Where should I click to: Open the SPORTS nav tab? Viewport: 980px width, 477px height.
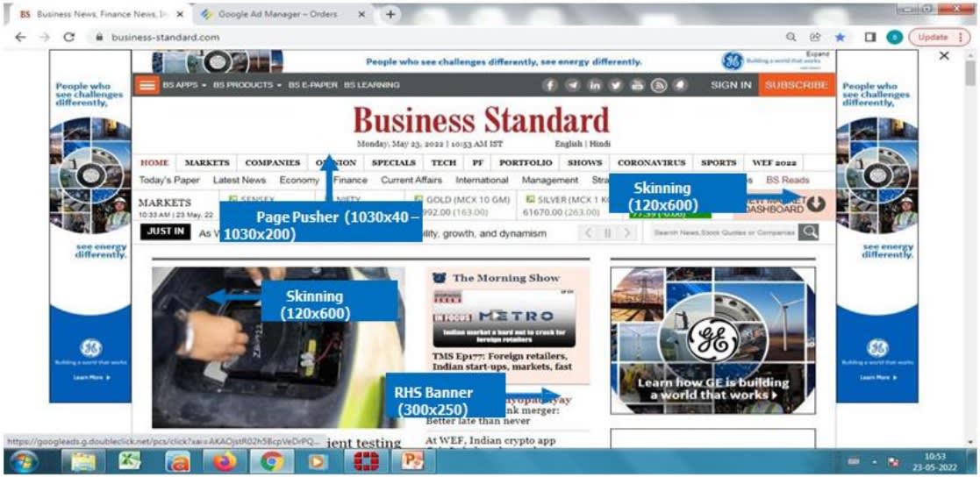(719, 162)
